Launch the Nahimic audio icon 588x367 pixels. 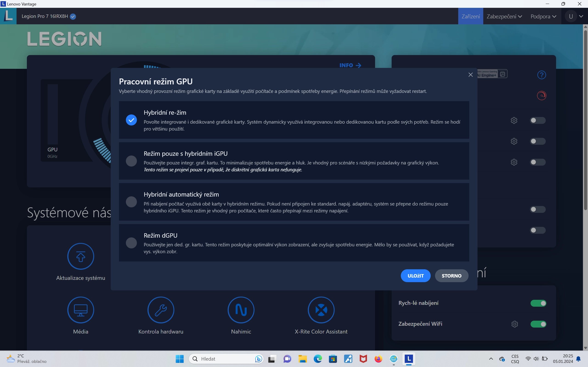pyautogui.click(x=241, y=310)
